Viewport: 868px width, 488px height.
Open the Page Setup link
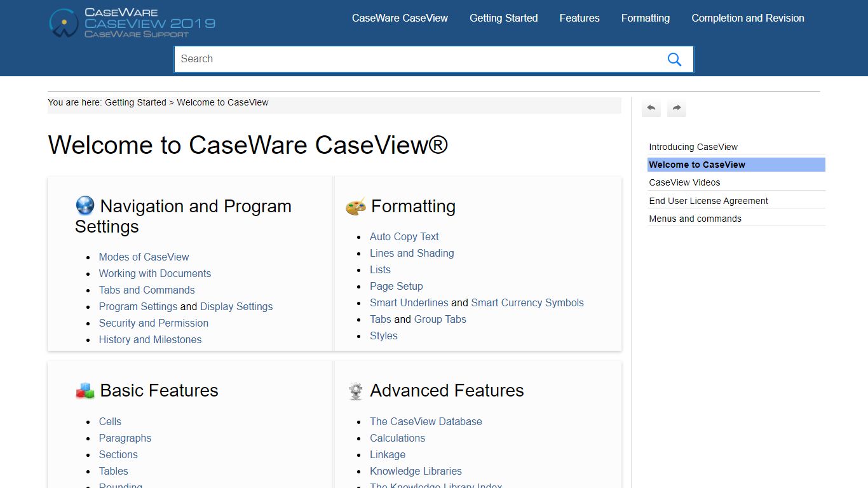[396, 286]
